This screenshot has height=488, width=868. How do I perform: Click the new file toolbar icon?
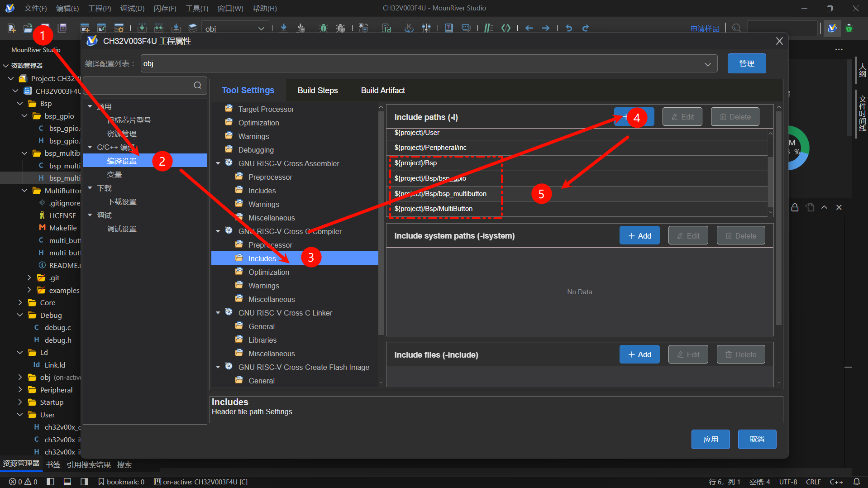click(12, 28)
